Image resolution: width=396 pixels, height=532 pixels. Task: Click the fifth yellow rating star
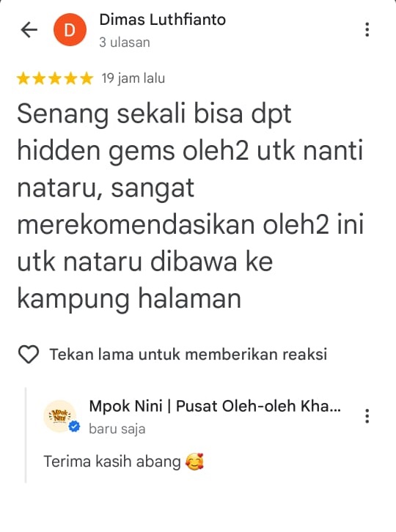point(87,78)
